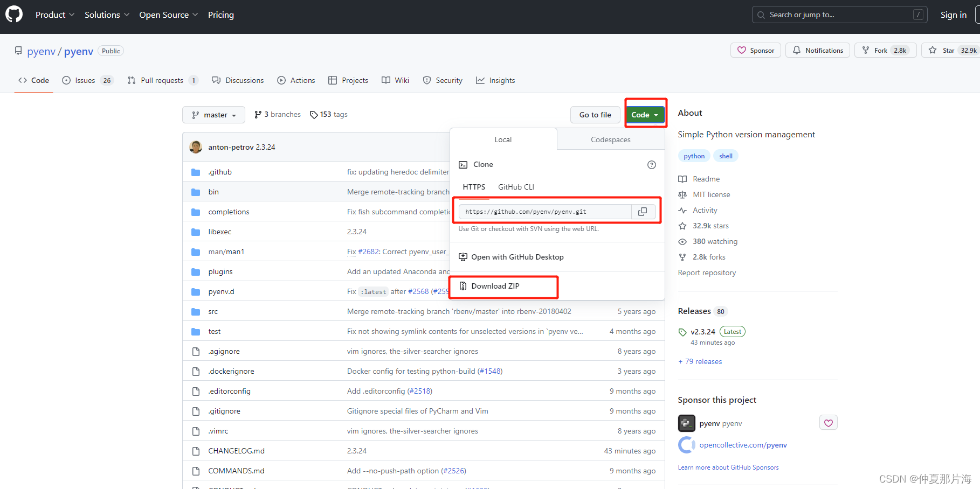The image size is (980, 489).
Task: Switch to the Pull requests tab
Action: [163, 80]
